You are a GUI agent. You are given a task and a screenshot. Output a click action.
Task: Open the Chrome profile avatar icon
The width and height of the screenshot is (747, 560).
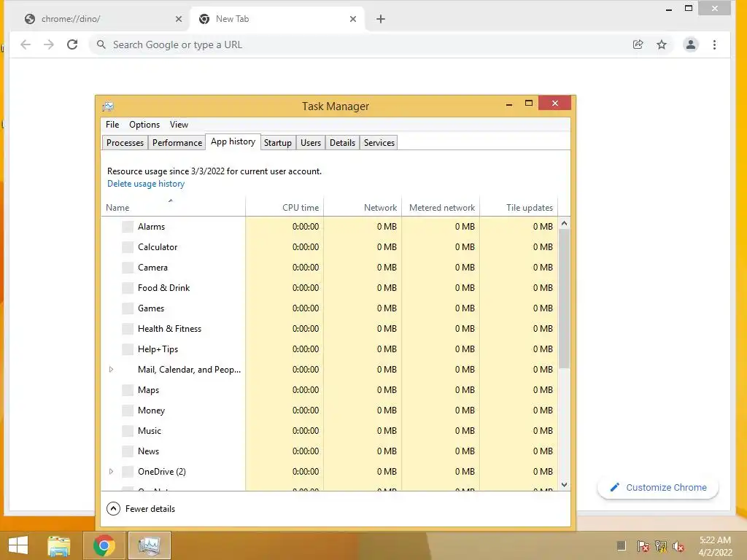[x=691, y=44]
